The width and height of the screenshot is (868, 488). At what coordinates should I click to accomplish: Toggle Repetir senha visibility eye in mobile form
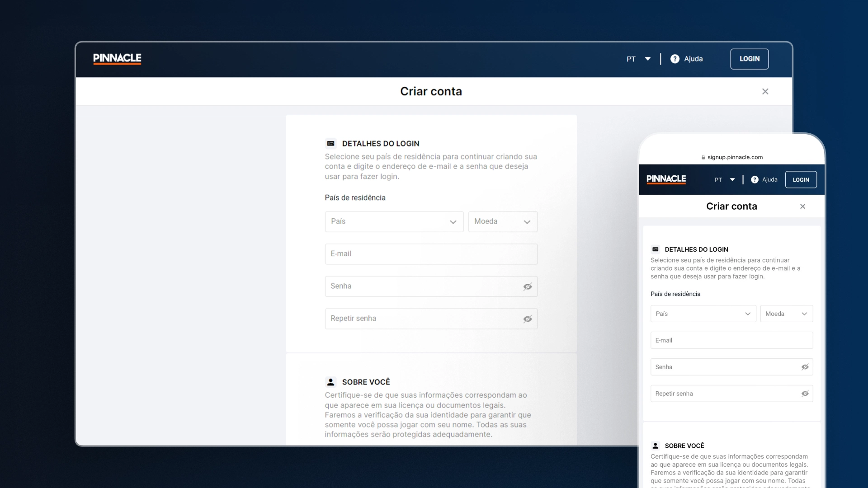pos(805,394)
